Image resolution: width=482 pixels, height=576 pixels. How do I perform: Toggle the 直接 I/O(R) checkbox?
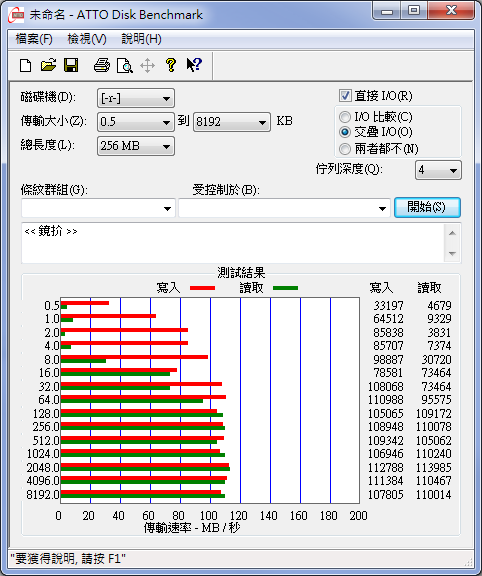click(345, 96)
